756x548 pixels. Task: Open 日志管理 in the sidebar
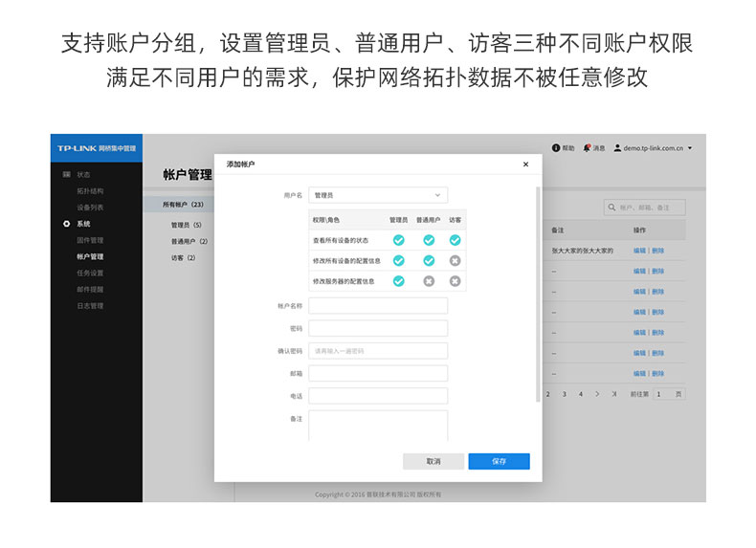coord(90,306)
